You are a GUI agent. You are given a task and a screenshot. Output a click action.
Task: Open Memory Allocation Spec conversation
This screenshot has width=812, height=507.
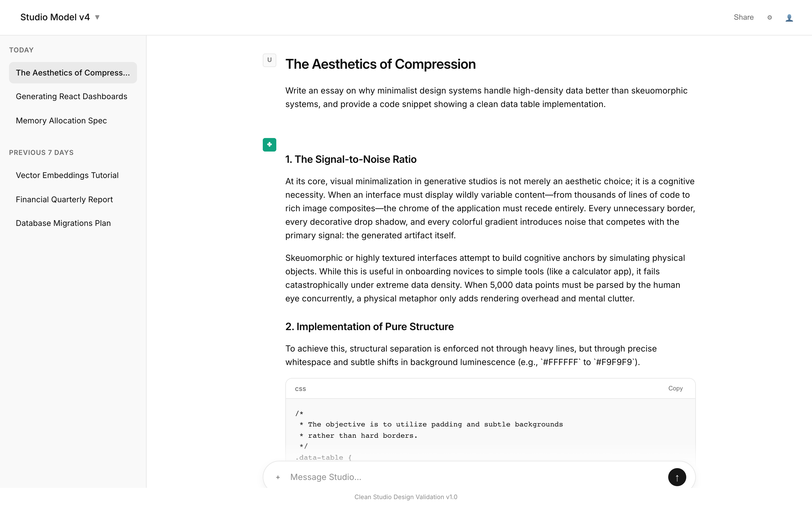[x=61, y=121]
